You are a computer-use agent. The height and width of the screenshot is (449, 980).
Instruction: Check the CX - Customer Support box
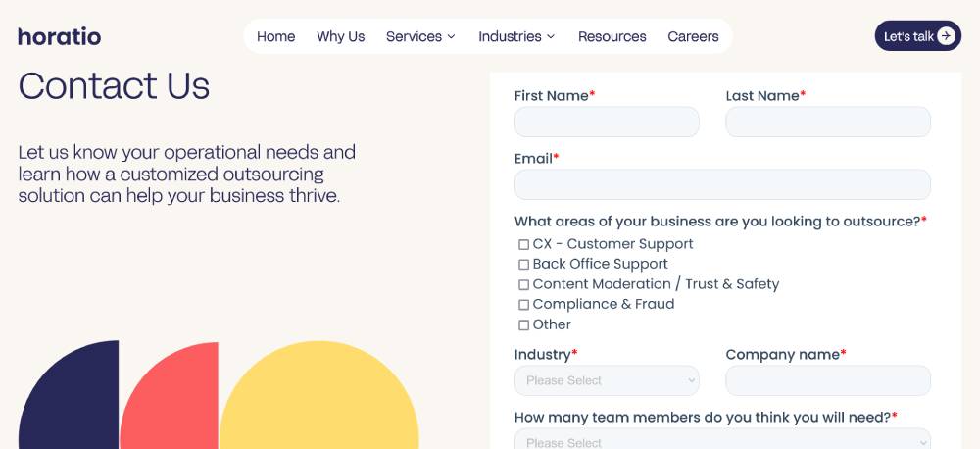tap(523, 245)
